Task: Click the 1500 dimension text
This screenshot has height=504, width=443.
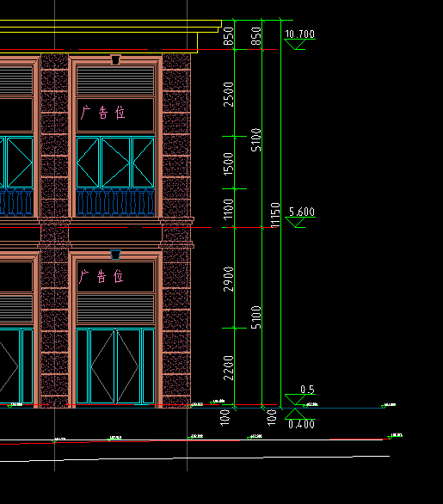Action: tap(229, 164)
